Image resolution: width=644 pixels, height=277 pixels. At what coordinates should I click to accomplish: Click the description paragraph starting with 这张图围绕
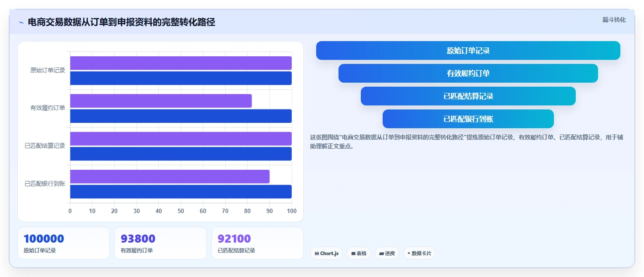point(466,142)
